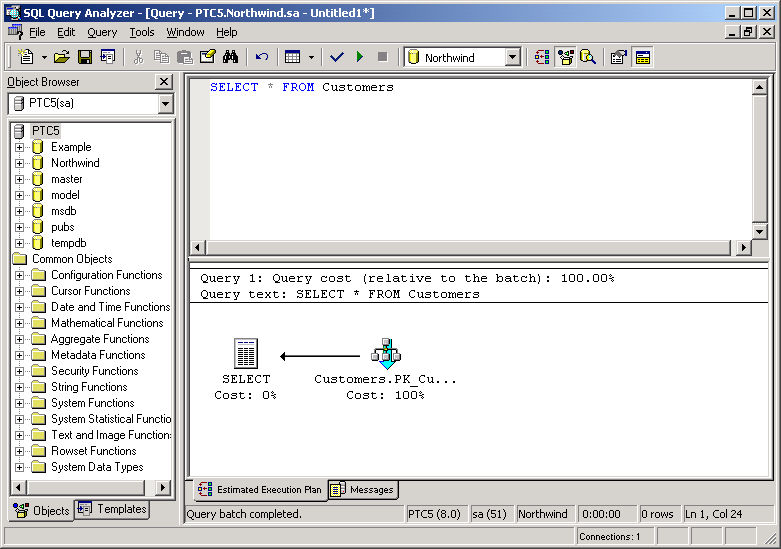The width and height of the screenshot is (781, 549).
Task: Expand the Northwind database tree node
Action: click(19, 163)
